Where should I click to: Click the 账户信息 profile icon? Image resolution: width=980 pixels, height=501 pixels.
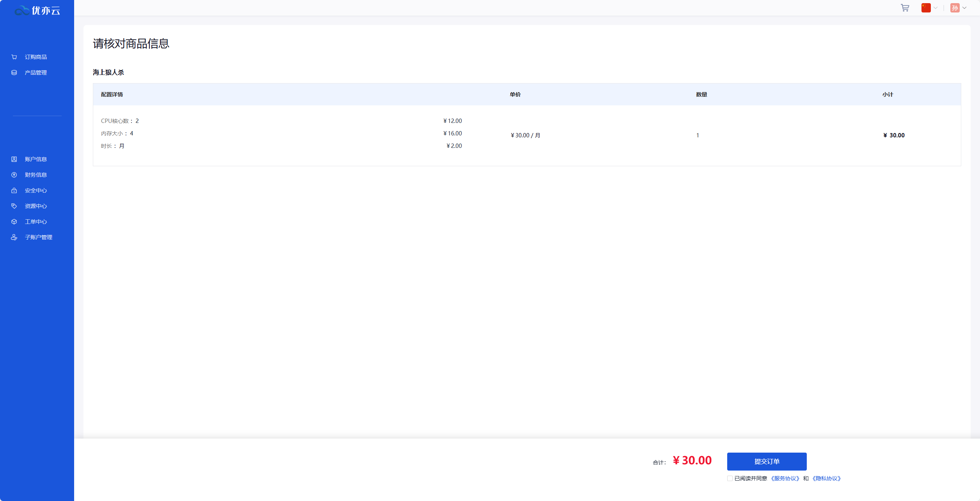pyautogui.click(x=14, y=159)
